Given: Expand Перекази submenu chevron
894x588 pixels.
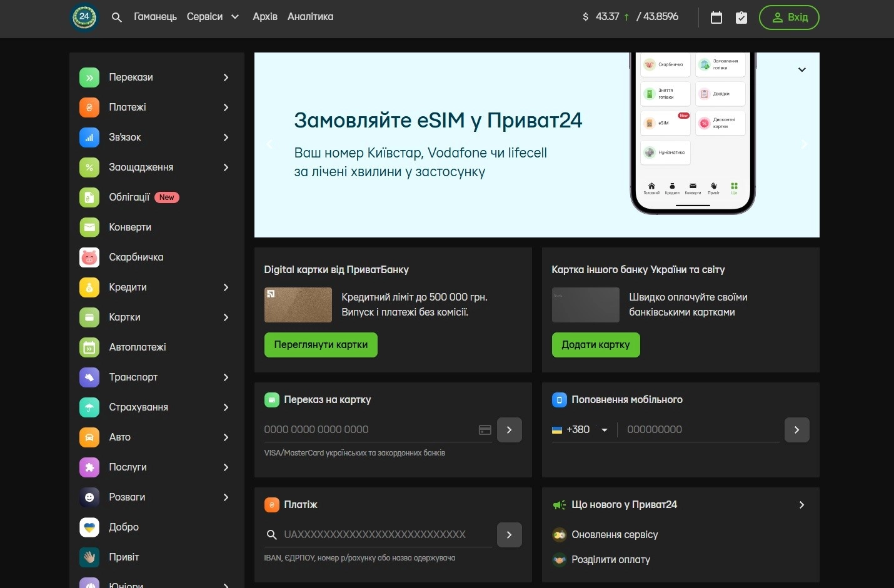Looking at the screenshot, I should [226, 77].
